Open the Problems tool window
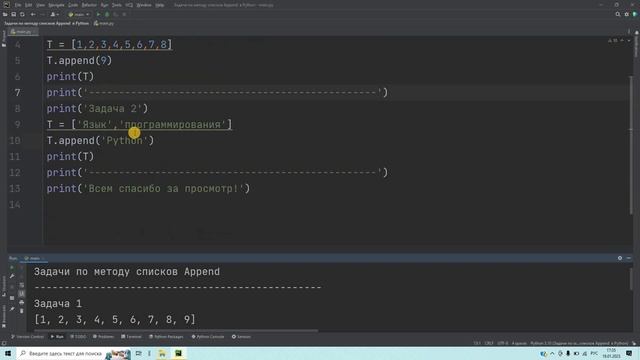 [104, 337]
